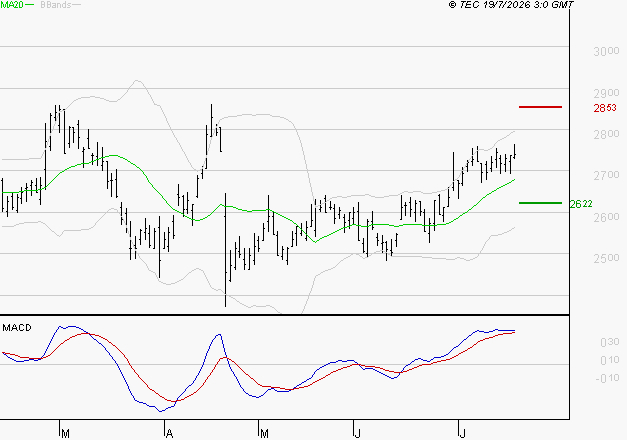This screenshot has width=627, height=440.
Task: Click the MACD 030 axis label
Action: (x=610, y=342)
